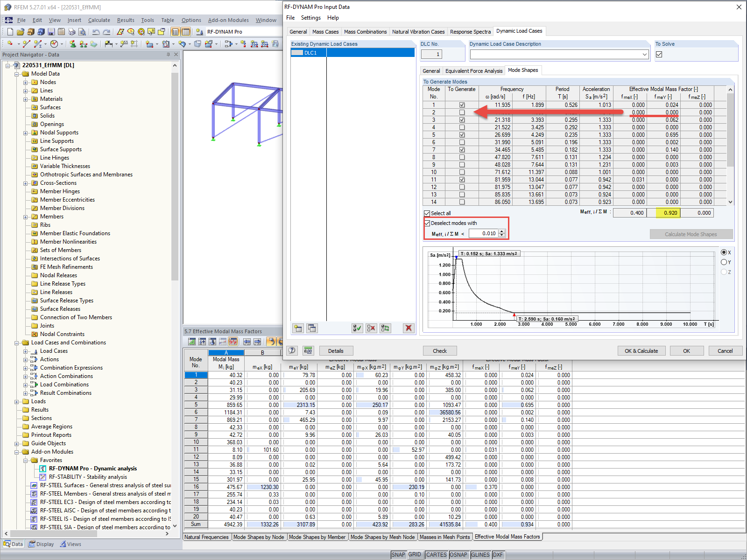Click the select-all load cases checkmark icon
The width and height of the screenshot is (747, 560).
357,328
